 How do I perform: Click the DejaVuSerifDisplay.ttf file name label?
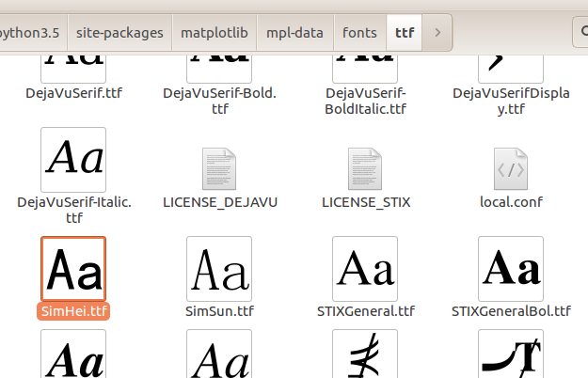[511, 101]
